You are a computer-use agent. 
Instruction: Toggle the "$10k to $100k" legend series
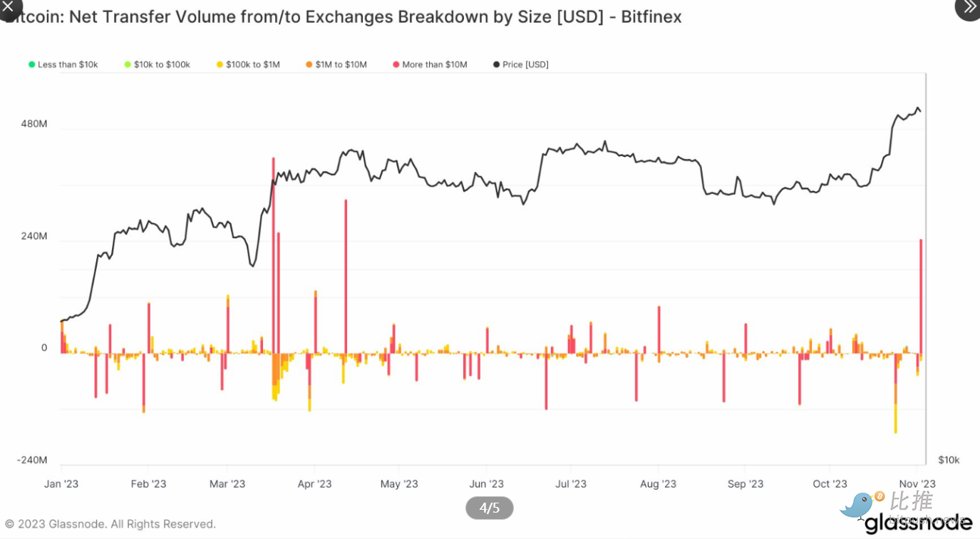[157, 65]
